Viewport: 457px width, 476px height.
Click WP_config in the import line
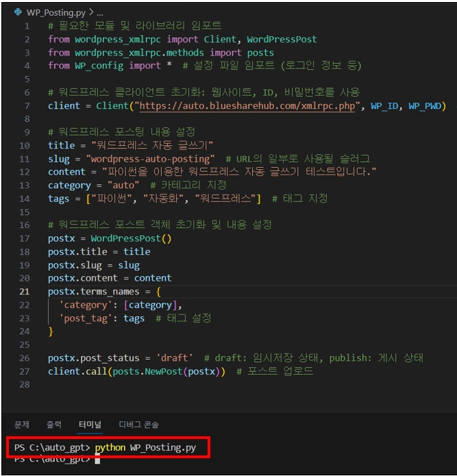click(99, 66)
